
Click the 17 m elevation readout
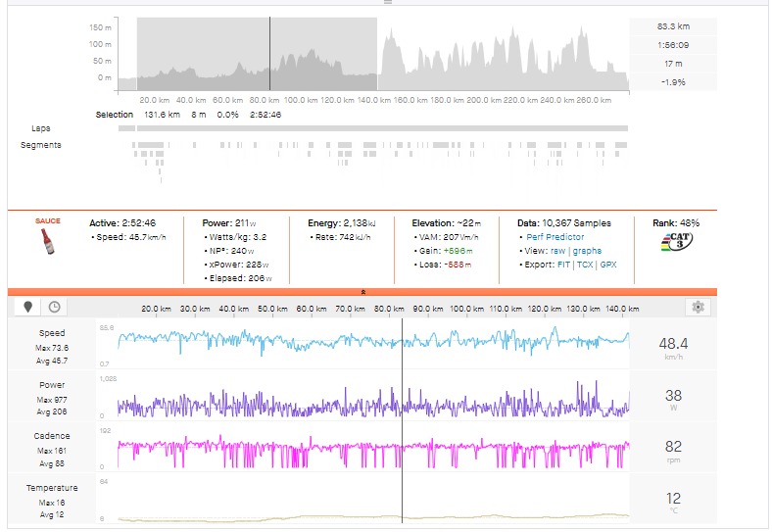[673, 64]
